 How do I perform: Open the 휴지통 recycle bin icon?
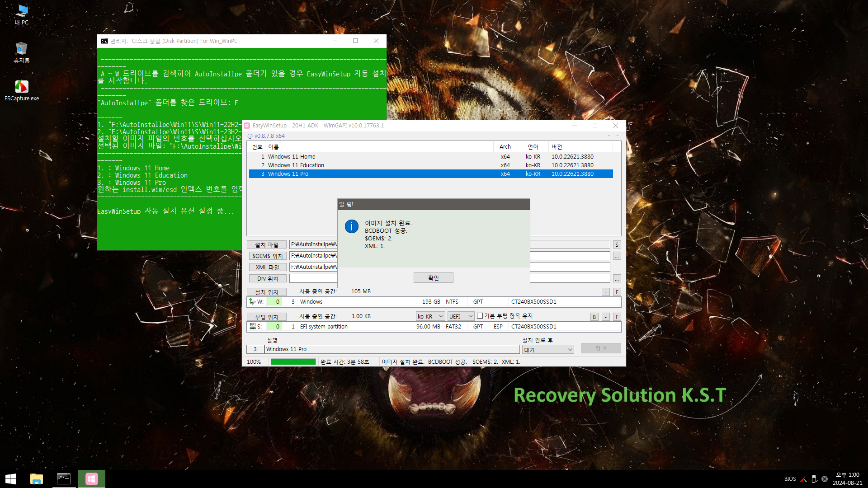(x=22, y=53)
